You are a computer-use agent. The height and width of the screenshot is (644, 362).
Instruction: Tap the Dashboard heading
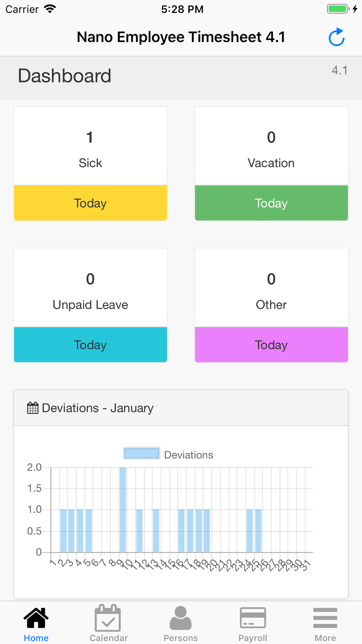point(64,76)
